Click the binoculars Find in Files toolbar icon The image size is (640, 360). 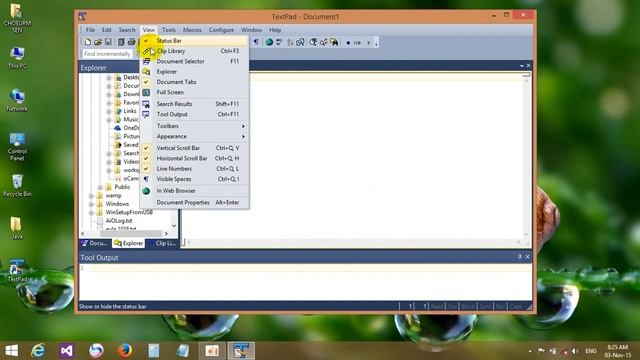coord(334,42)
